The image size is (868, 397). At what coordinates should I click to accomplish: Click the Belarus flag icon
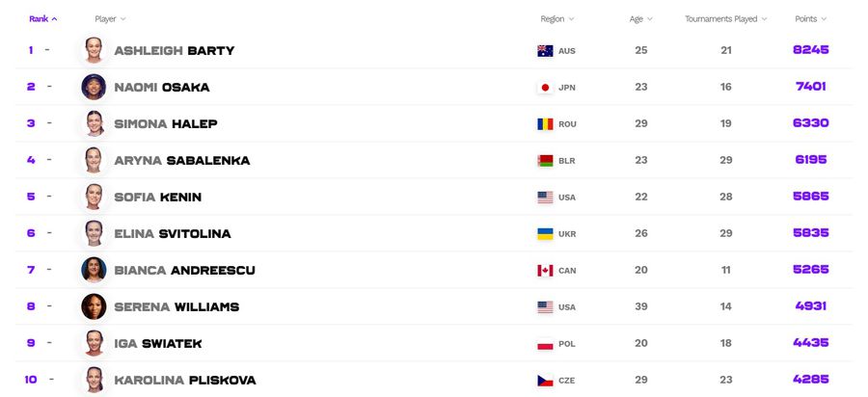point(545,160)
